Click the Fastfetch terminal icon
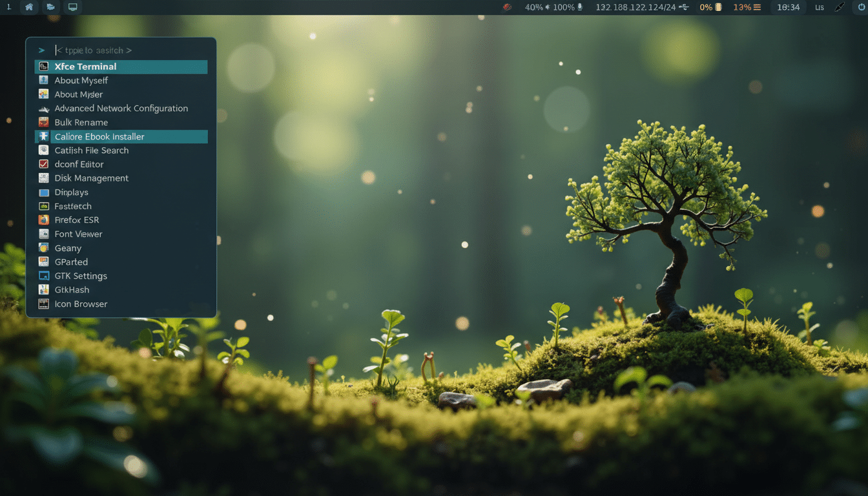 point(43,205)
